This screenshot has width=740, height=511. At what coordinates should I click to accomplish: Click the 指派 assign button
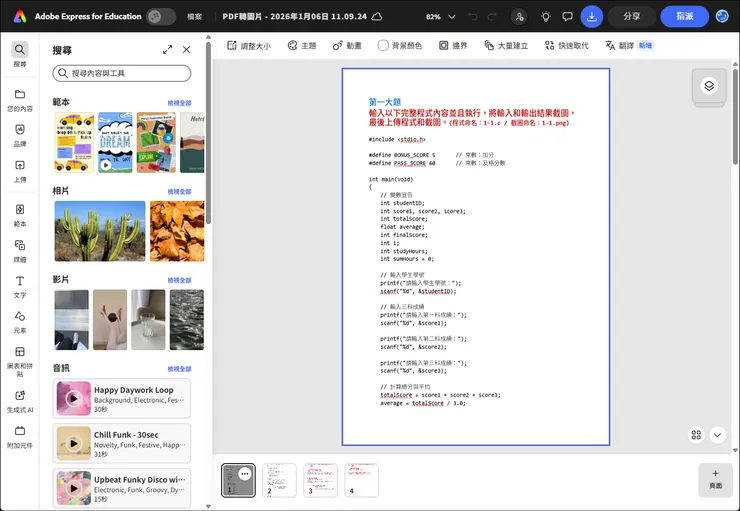(x=684, y=17)
